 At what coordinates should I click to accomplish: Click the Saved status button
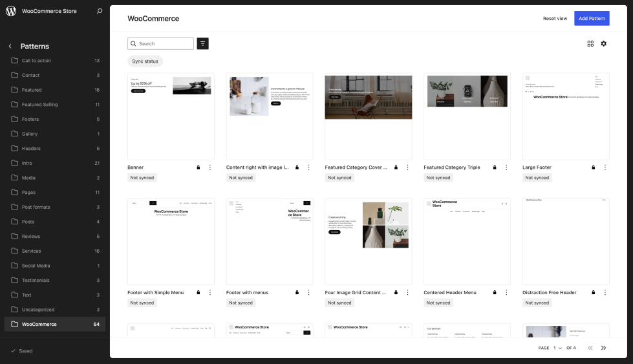[22, 351]
